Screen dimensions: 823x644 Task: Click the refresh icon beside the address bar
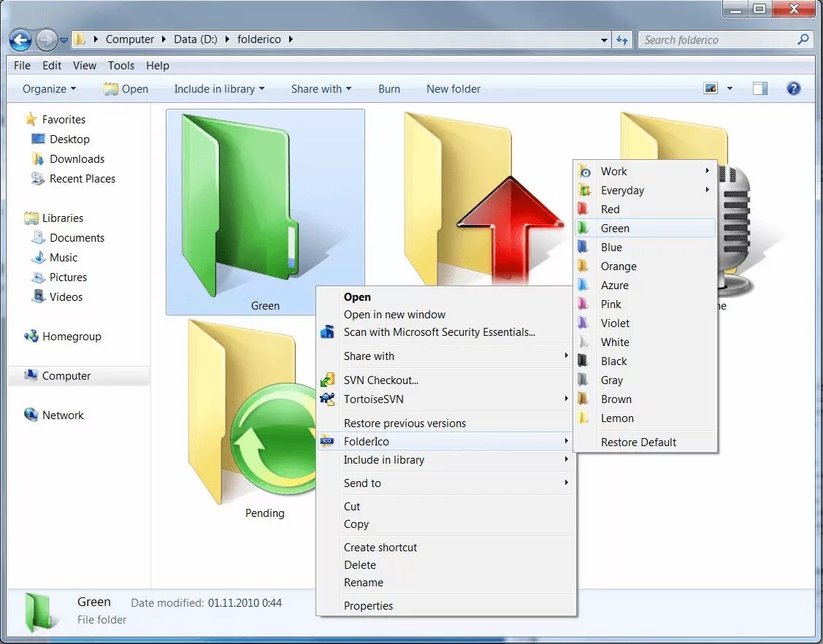click(x=622, y=39)
